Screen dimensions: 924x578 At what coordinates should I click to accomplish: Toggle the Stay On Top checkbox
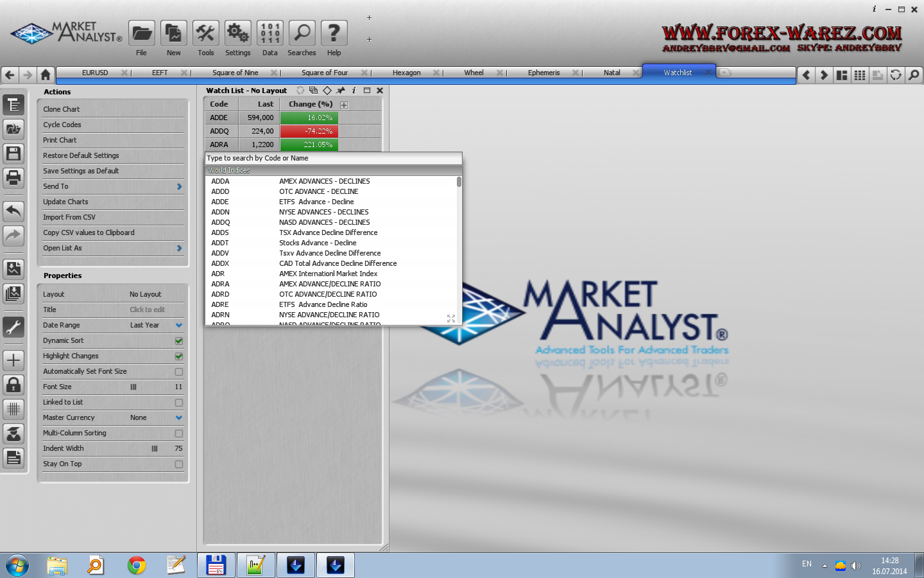tap(179, 464)
